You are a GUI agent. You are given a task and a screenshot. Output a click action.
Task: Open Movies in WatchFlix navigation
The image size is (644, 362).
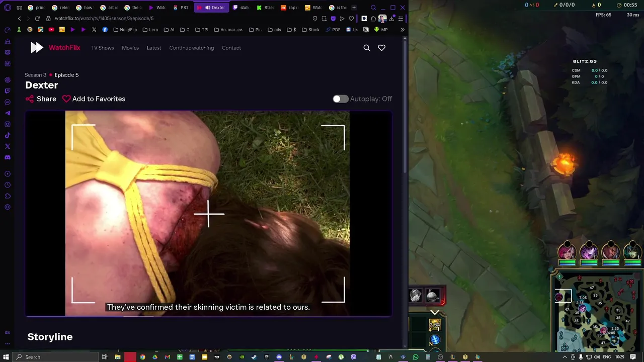coord(130,48)
